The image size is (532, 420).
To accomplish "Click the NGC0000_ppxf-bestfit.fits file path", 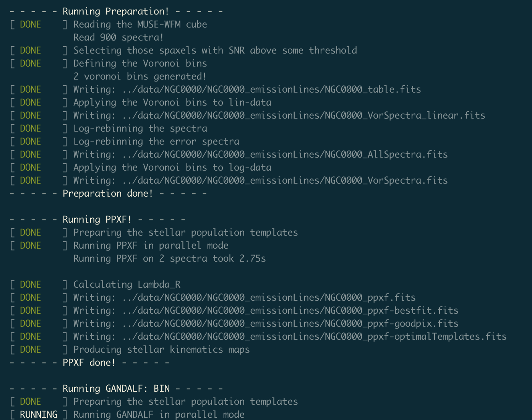I will point(290,311).
